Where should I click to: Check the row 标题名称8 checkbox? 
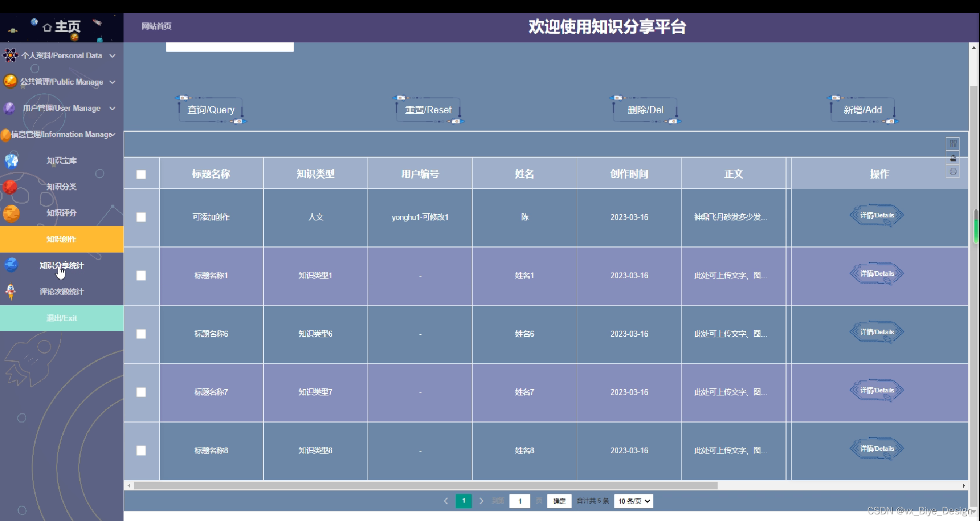[141, 451]
